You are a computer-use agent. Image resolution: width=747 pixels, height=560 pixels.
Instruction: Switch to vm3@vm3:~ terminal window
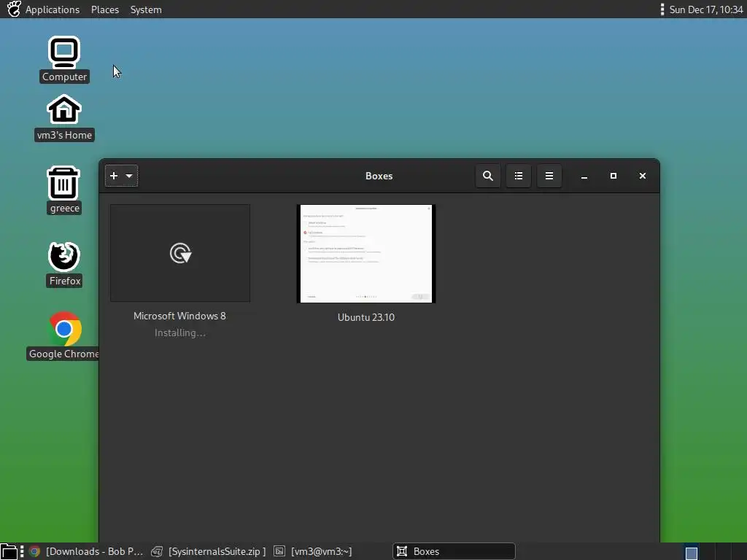point(312,551)
